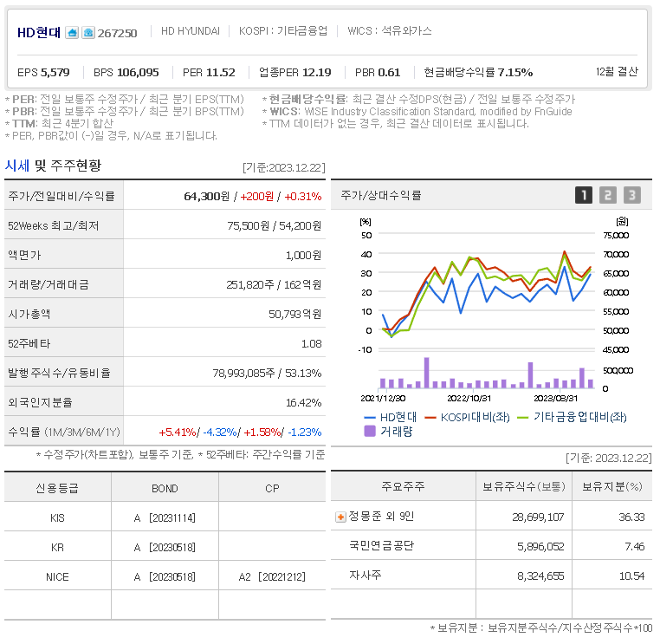Click the green 기타금융업대비(좌) legend marker
The height and width of the screenshot is (644, 660).
pyautogui.click(x=522, y=418)
